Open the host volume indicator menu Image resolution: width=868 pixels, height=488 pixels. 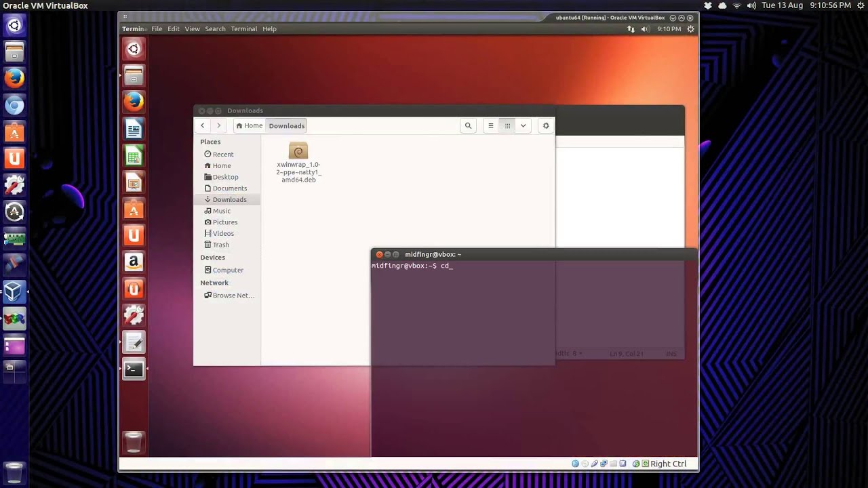[751, 5]
